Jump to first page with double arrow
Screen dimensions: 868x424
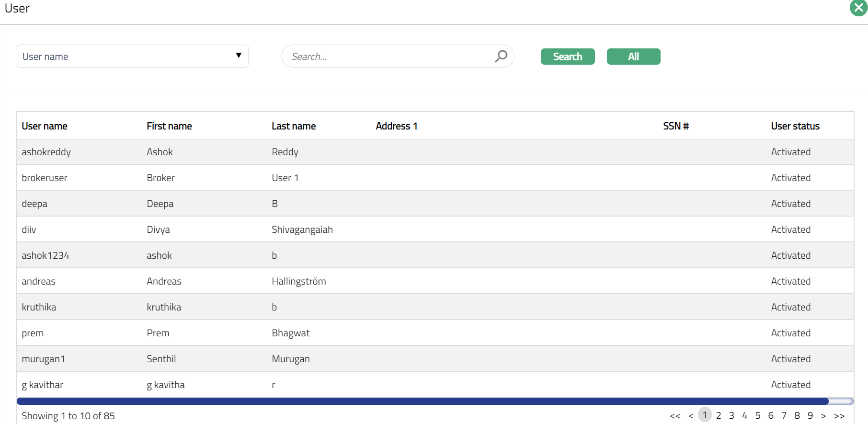pos(675,416)
